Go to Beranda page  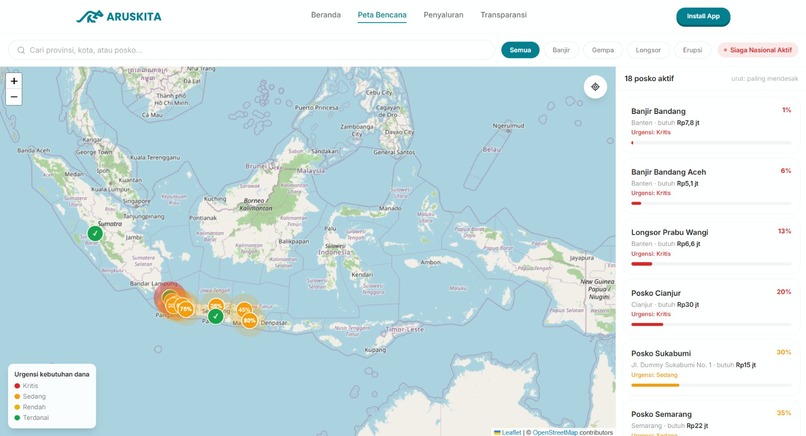326,15
